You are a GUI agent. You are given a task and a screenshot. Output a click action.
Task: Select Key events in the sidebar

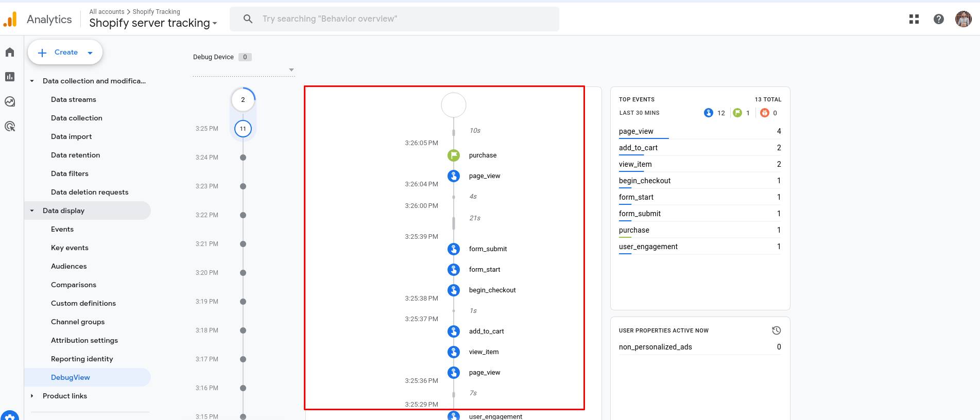click(70, 248)
